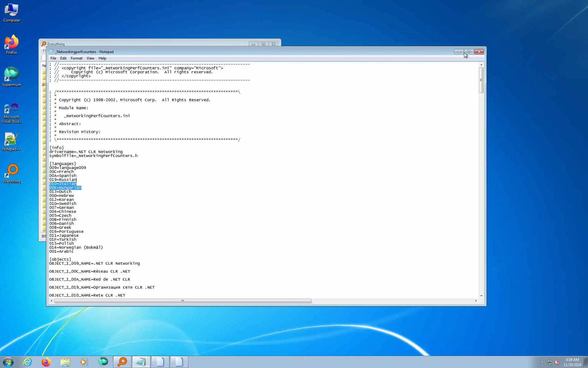Launch the Notepad++ desktop shortcut
The height and width of the screenshot is (368, 588).
(x=12, y=141)
